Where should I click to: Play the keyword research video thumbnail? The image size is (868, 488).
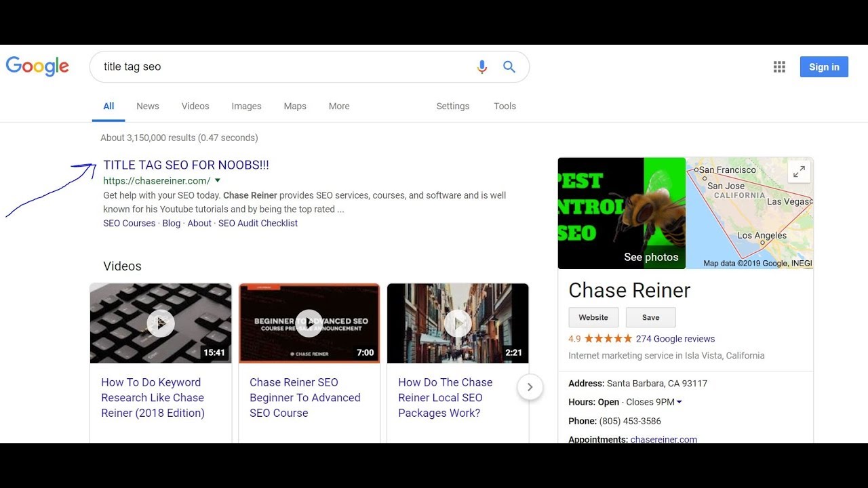pyautogui.click(x=161, y=323)
